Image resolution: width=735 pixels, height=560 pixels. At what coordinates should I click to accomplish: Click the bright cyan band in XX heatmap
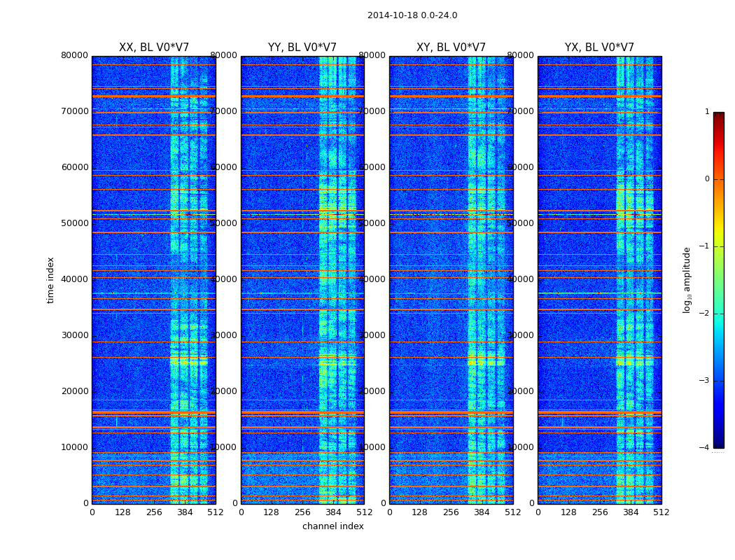(189, 280)
